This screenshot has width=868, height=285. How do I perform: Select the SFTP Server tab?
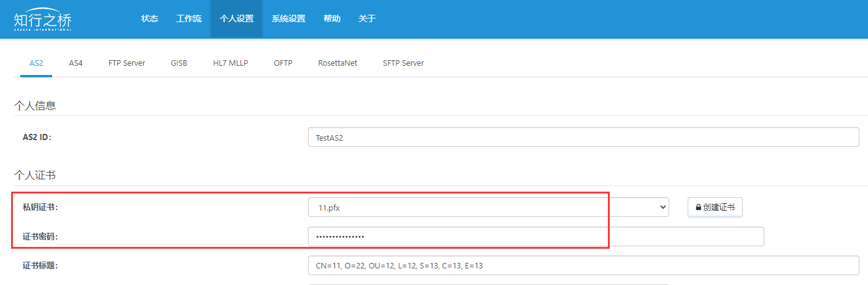click(403, 63)
